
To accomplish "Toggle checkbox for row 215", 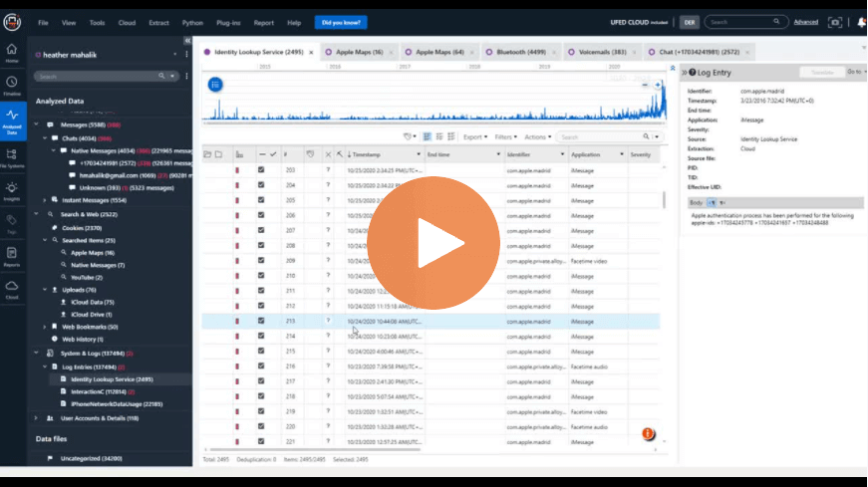I will click(261, 351).
